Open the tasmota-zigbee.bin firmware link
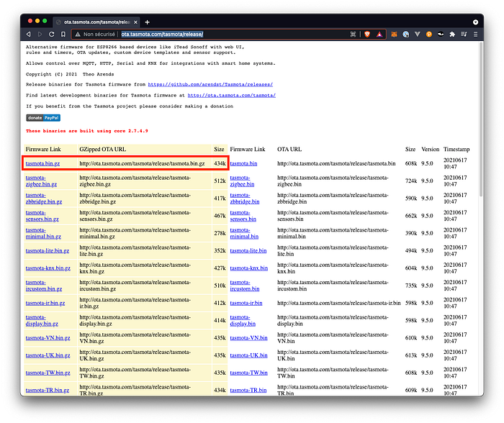This screenshot has height=423, width=504. pos(242,181)
